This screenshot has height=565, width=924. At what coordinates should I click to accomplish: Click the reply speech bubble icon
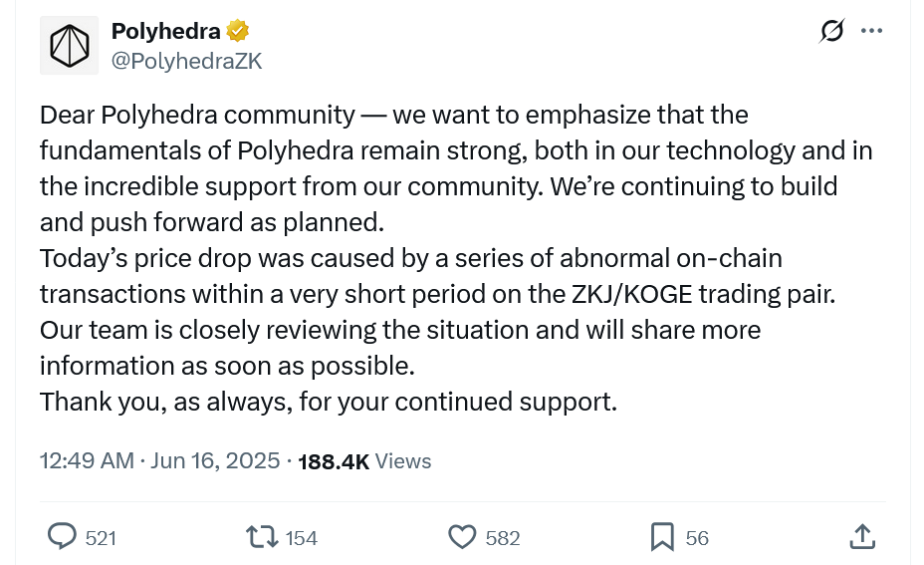coord(63,537)
